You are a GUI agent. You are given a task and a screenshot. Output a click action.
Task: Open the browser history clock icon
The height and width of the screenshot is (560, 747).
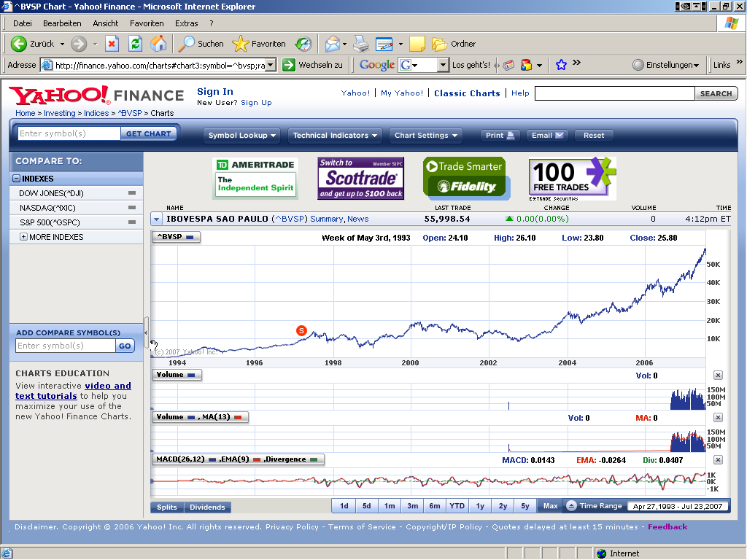point(303,44)
